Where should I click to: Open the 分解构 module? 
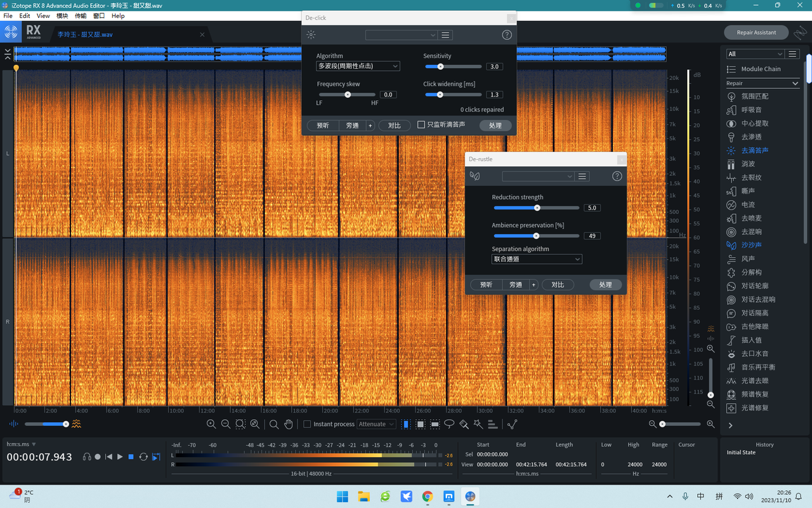752,272
